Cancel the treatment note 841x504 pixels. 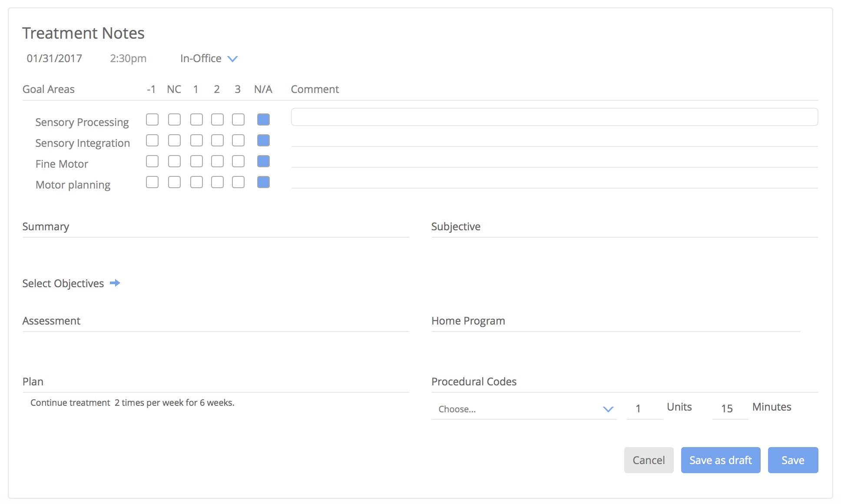(x=649, y=460)
